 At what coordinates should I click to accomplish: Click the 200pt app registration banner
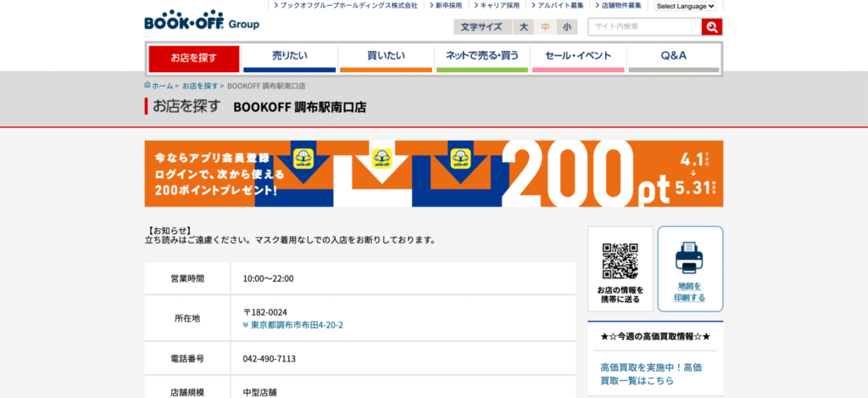pyautogui.click(x=433, y=173)
